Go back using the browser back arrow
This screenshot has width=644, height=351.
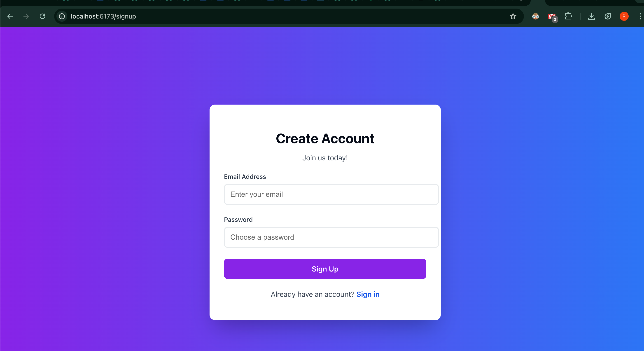(10, 16)
